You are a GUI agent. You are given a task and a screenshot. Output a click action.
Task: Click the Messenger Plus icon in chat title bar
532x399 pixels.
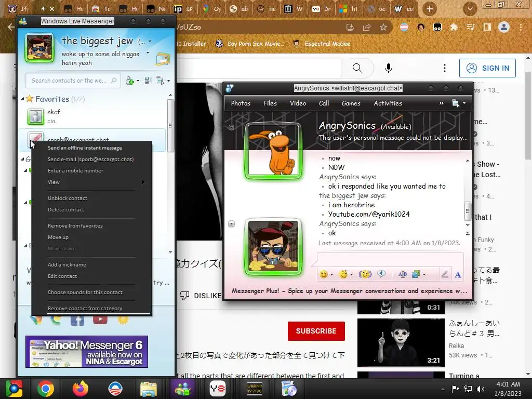click(x=229, y=88)
